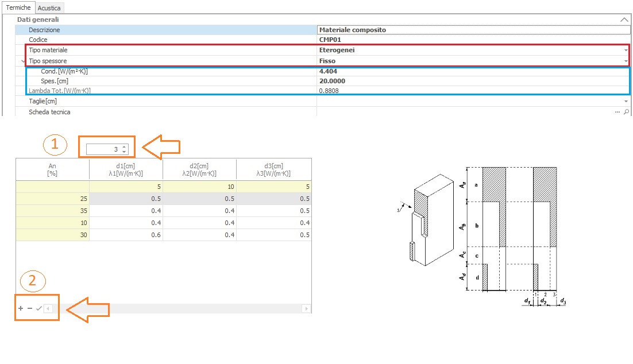Click scrollbar right arrow under the table
633x364 pixels.
pos(307,308)
